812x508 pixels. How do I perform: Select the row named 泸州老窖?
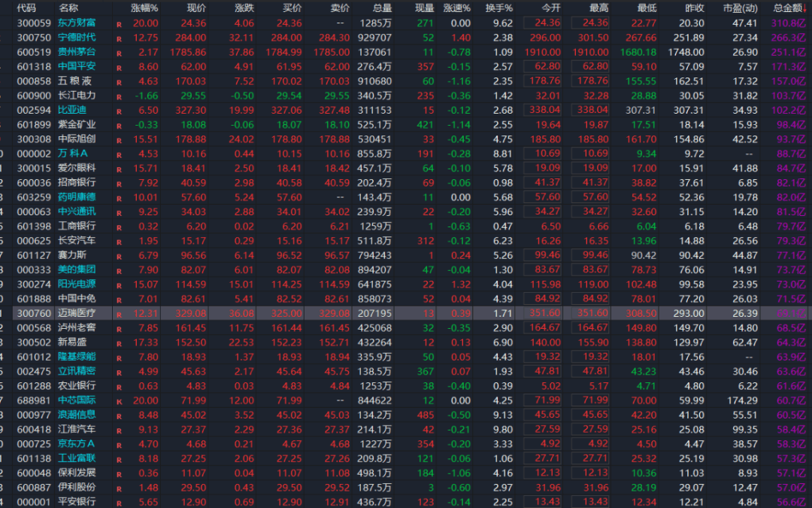coord(406,327)
